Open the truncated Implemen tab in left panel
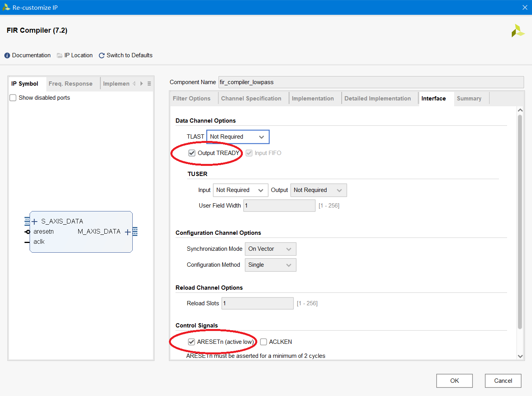The width and height of the screenshot is (532, 396). click(116, 84)
